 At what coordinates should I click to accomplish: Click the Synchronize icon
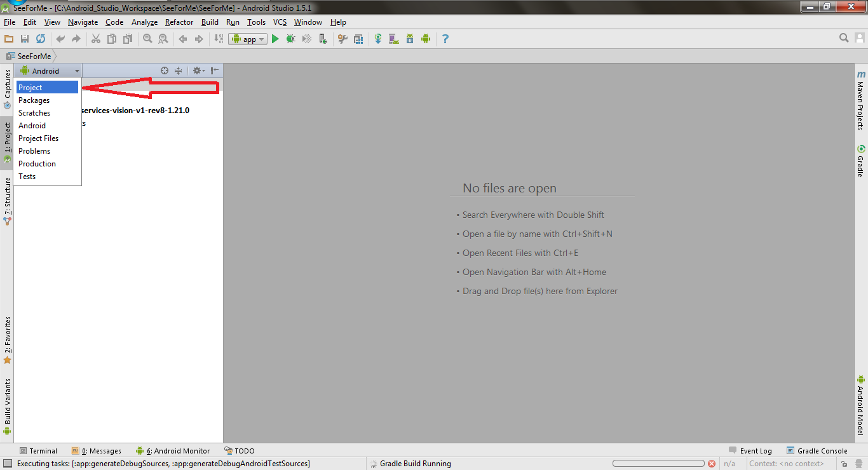click(x=41, y=39)
